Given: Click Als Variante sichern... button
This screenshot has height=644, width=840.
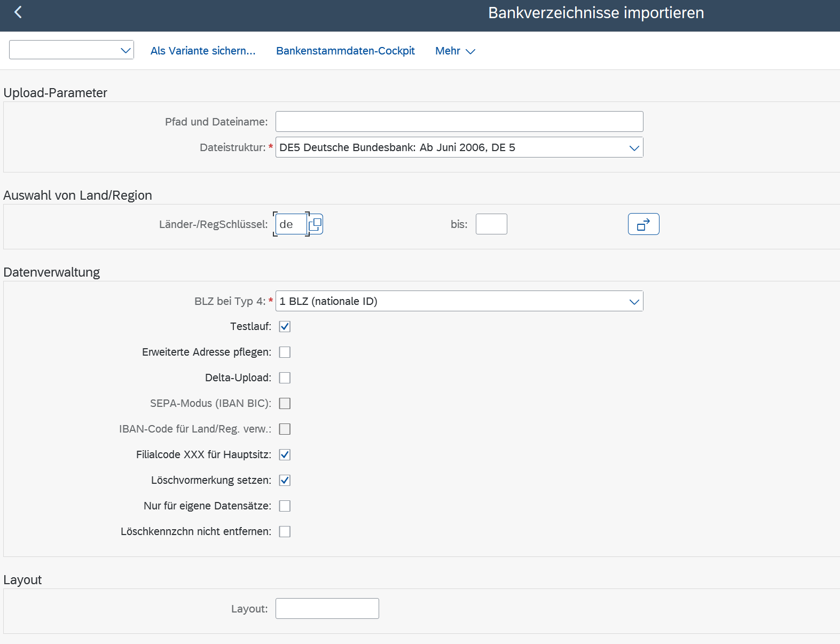Looking at the screenshot, I should pyautogui.click(x=203, y=51).
